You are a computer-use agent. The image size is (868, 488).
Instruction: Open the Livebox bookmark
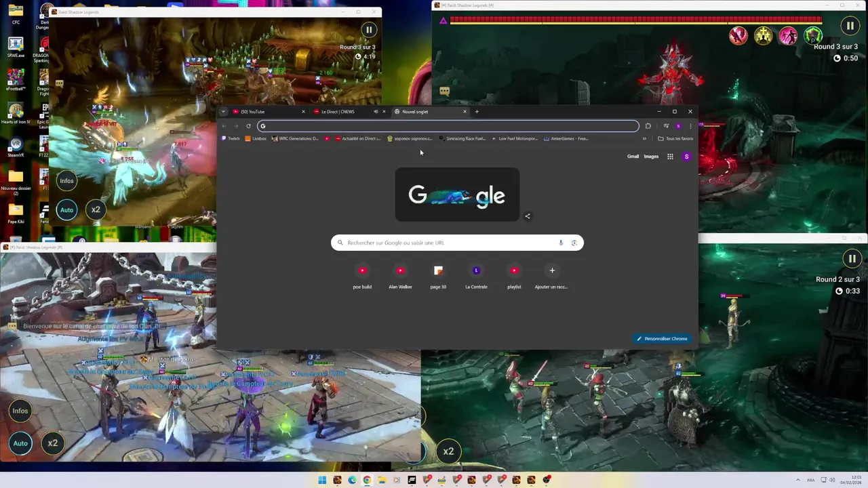pyautogui.click(x=256, y=138)
